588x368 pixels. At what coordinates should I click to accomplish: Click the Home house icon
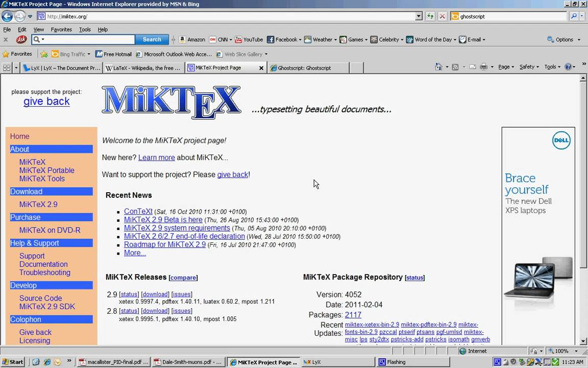pyautogui.click(x=438, y=67)
